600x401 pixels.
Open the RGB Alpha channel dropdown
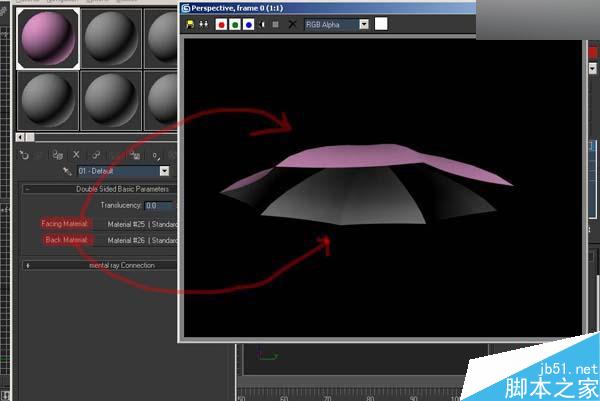[337, 24]
